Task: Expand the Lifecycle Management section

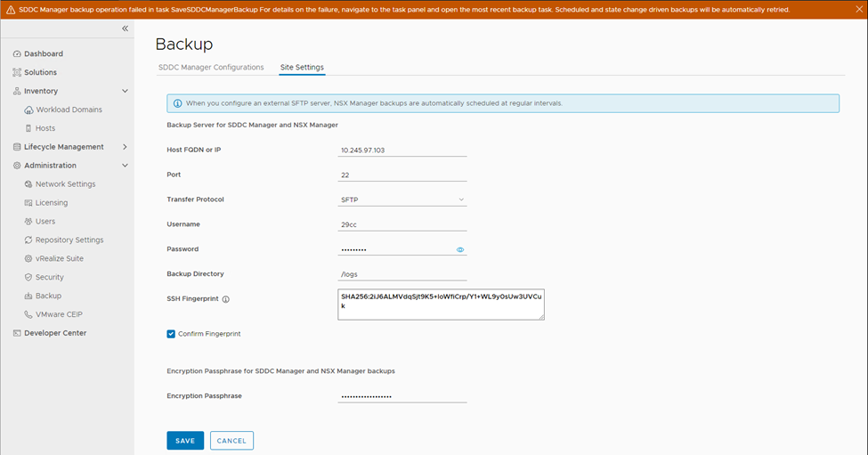Action: point(125,147)
